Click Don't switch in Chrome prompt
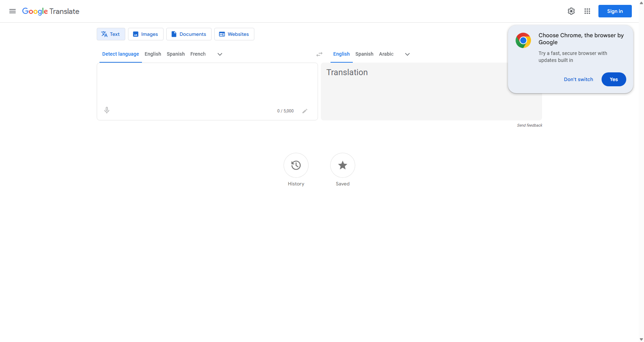This screenshot has height=342, width=644. coord(578,79)
